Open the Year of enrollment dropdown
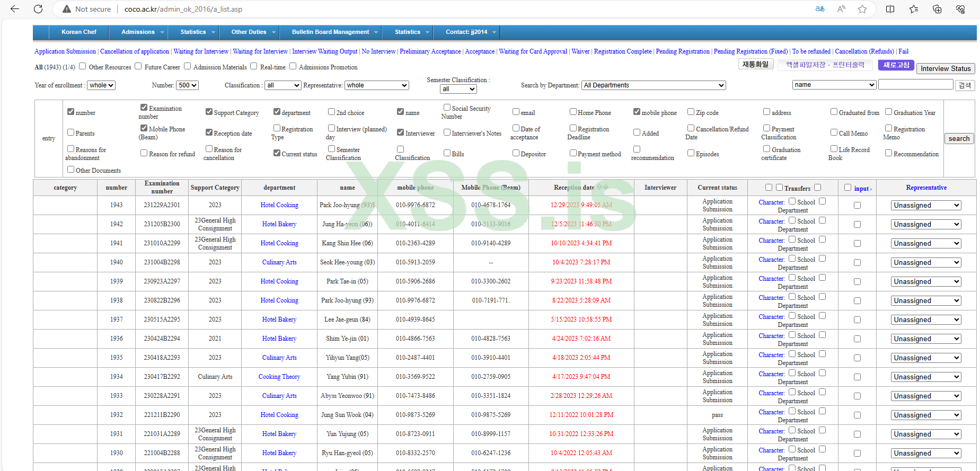980x471 pixels. pyautogui.click(x=101, y=85)
